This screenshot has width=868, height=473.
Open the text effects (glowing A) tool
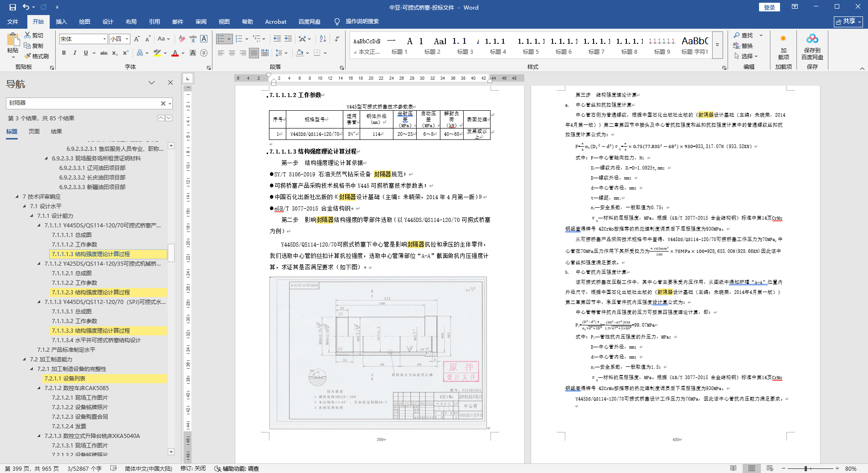(x=140, y=53)
